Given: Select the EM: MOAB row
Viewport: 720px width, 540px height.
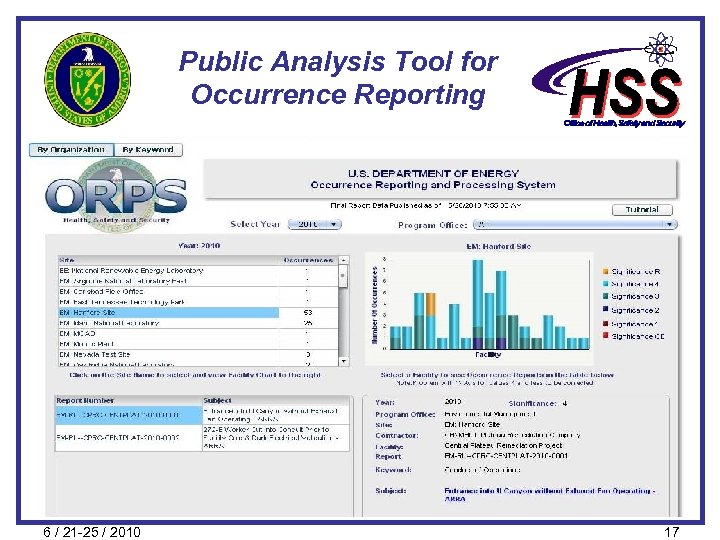Looking at the screenshot, I should coord(198,334).
